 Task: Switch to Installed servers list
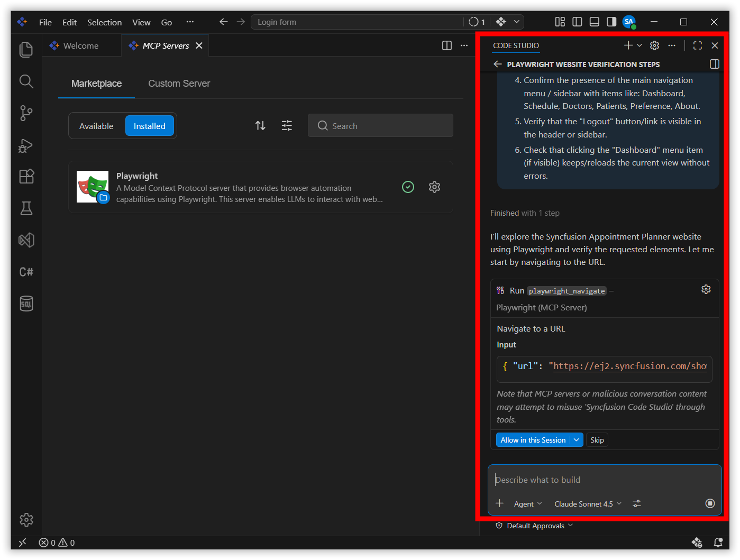click(x=149, y=126)
